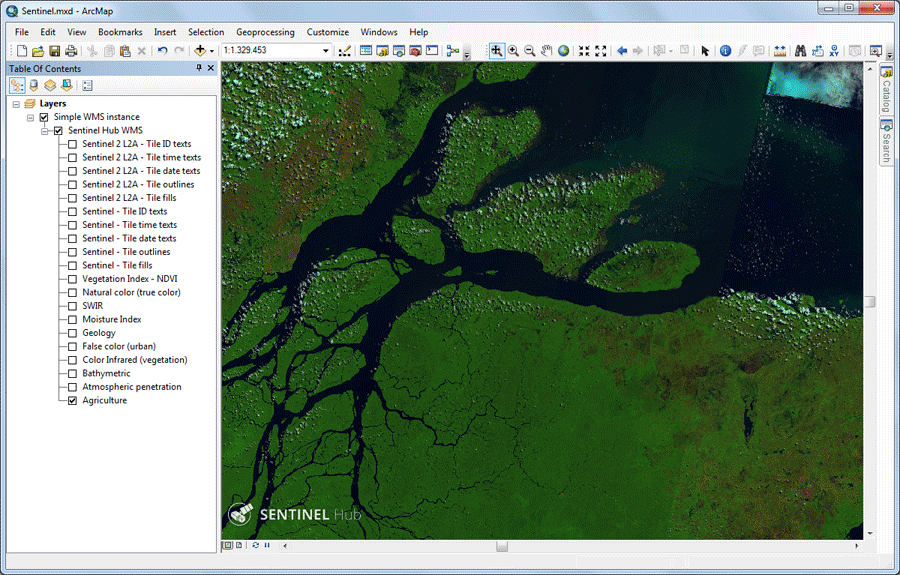Open the Search side tab
900x575 pixels.
(886, 141)
